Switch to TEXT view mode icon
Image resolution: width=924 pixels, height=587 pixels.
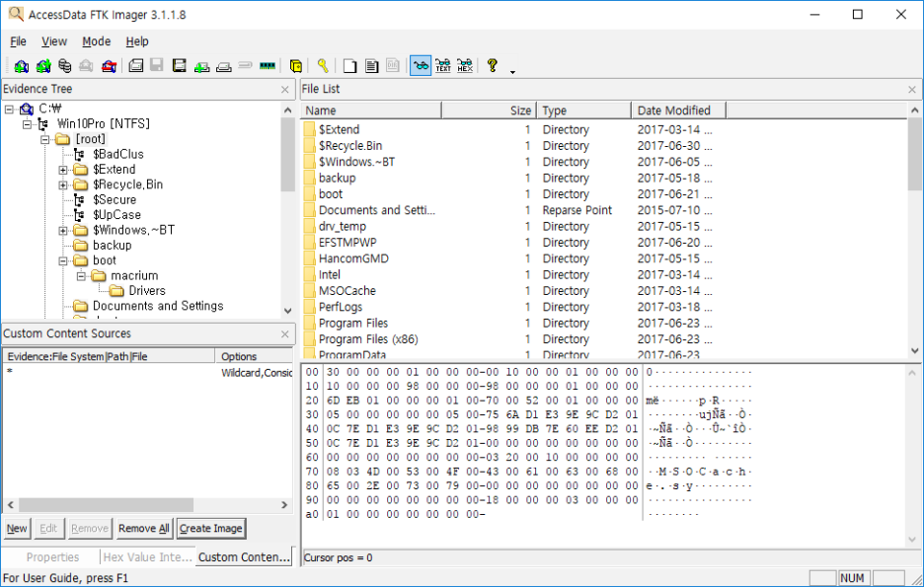pyautogui.click(x=443, y=65)
